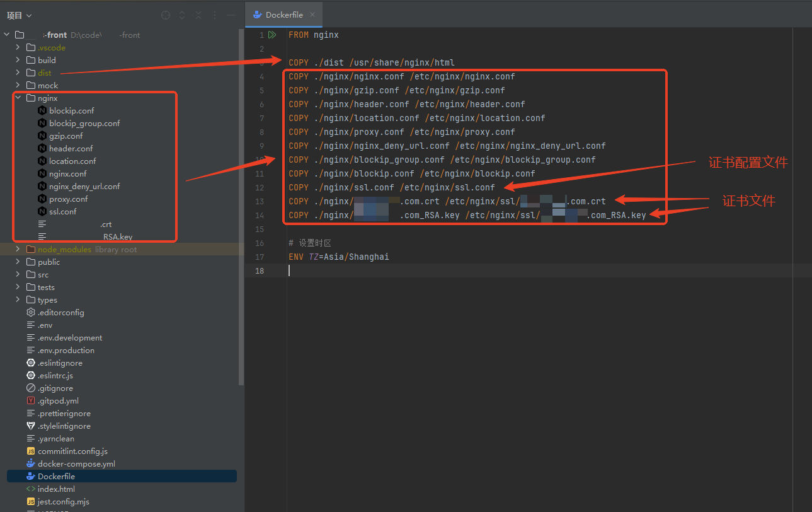The image size is (812, 512).
Task: Click the nginx icon next to ssl.conf
Action: (x=42, y=211)
